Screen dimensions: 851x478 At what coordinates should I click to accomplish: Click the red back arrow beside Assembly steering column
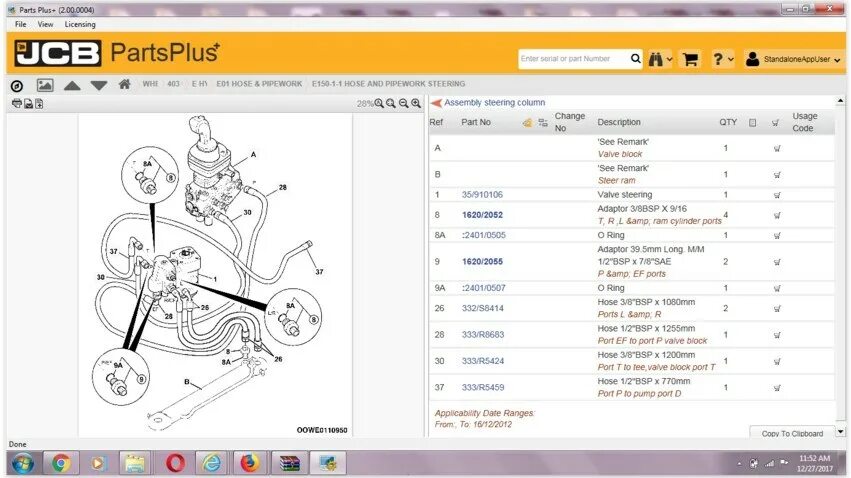point(436,103)
